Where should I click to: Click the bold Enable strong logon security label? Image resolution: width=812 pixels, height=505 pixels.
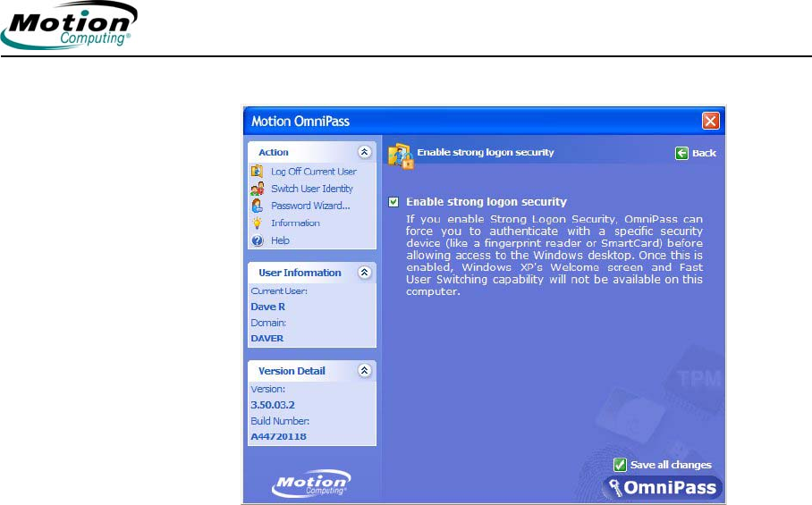click(486, 202)
